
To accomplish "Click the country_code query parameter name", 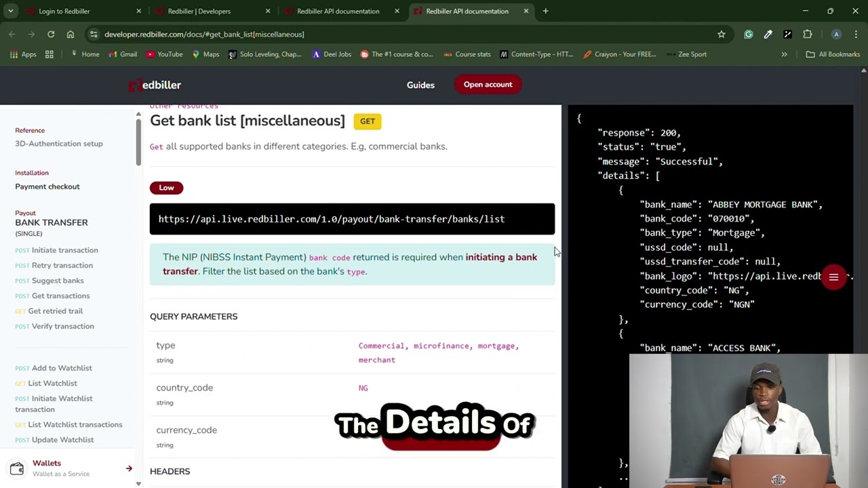I will tap(184, 388).
